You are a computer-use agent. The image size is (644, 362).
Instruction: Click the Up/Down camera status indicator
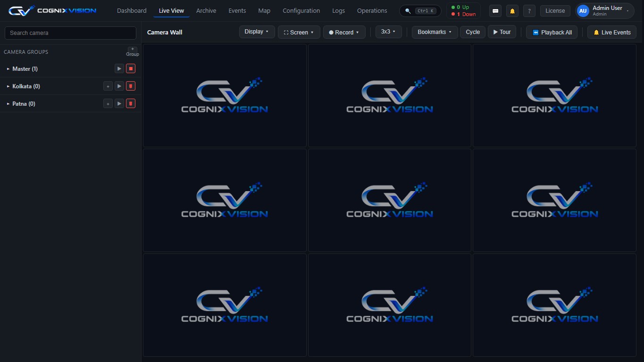click(x=463, y=11)
